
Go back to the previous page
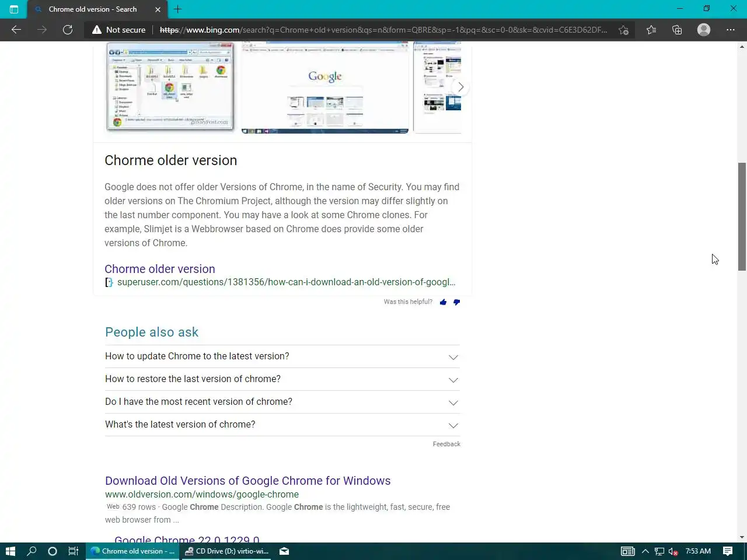pos(16,30)
